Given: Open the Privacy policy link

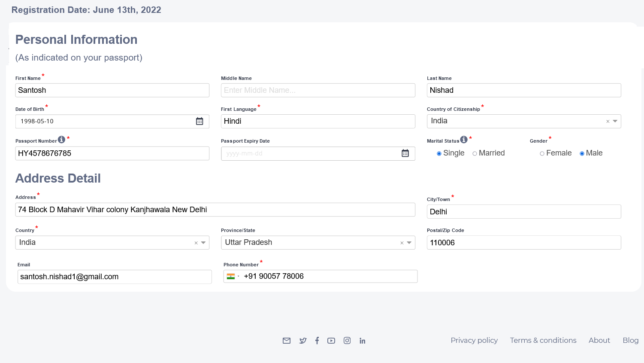Looking at the screenshot, I should coord(474,340).
